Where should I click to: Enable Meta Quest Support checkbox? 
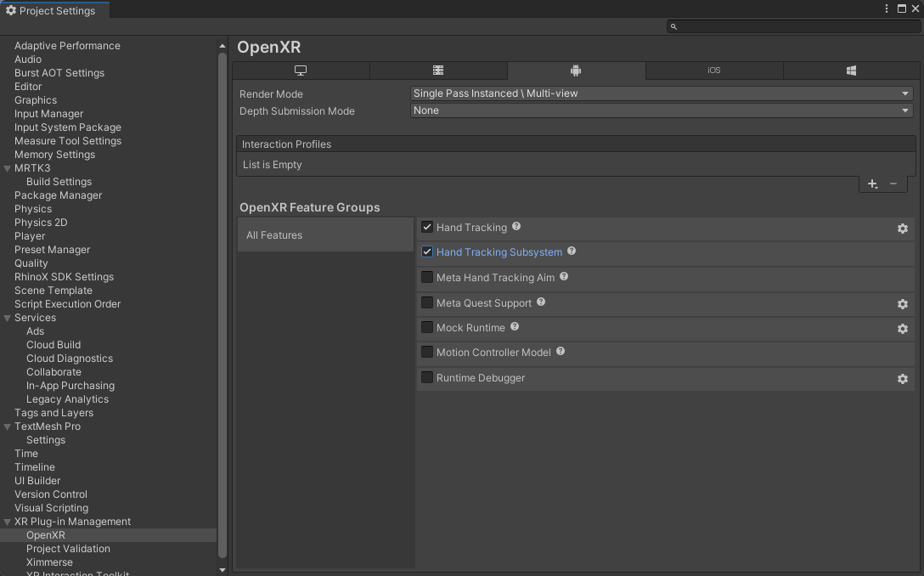(427, 302)
